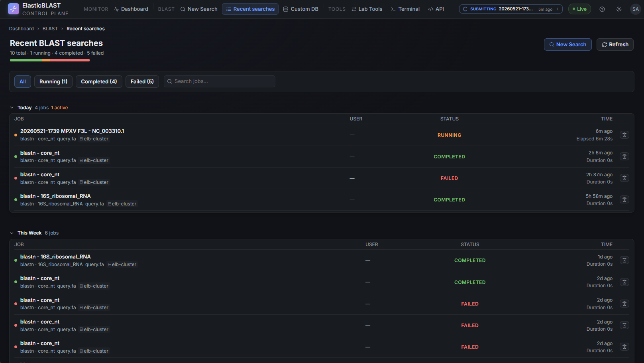Viewport: 644px width, 363px height.
Task: Delete the failed job from 2h 37m ago
Action: (x=624, y=178)
